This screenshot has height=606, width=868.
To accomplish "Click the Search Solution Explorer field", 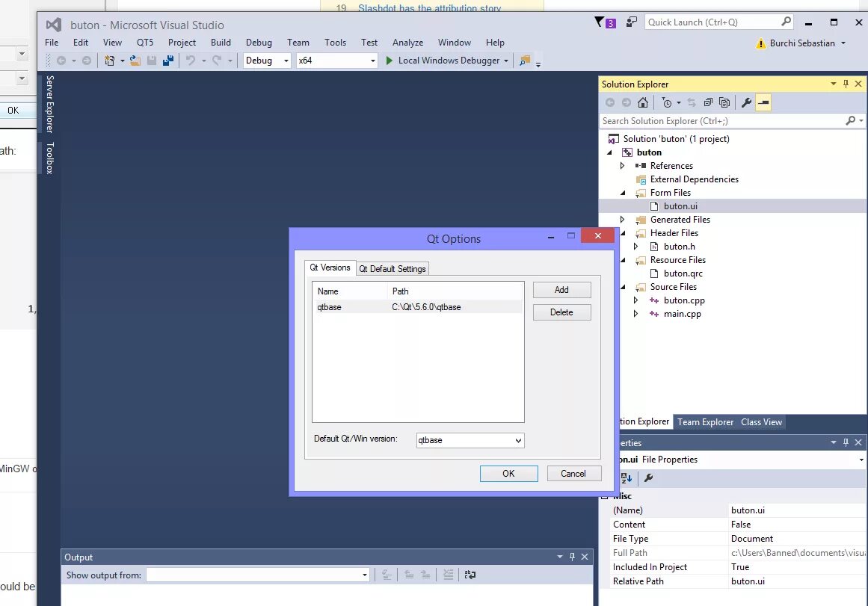I will tap(722, 120).
